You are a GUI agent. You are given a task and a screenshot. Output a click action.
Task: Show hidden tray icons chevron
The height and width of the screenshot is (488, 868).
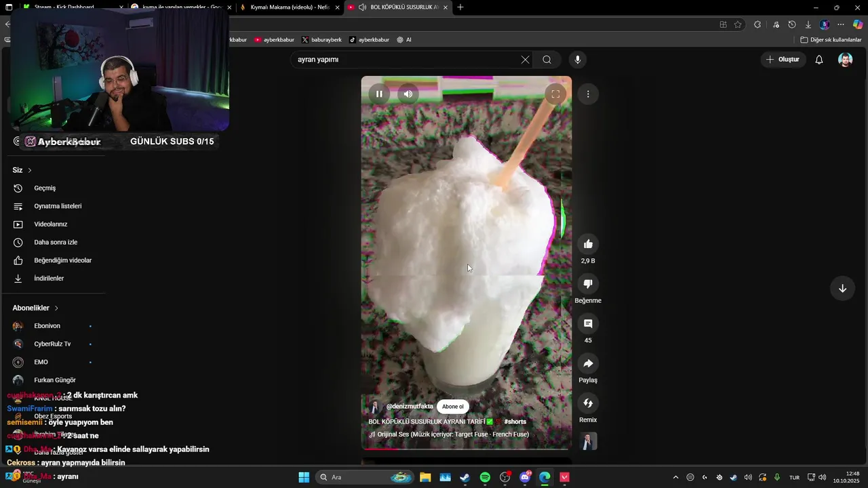pos(675,477)
